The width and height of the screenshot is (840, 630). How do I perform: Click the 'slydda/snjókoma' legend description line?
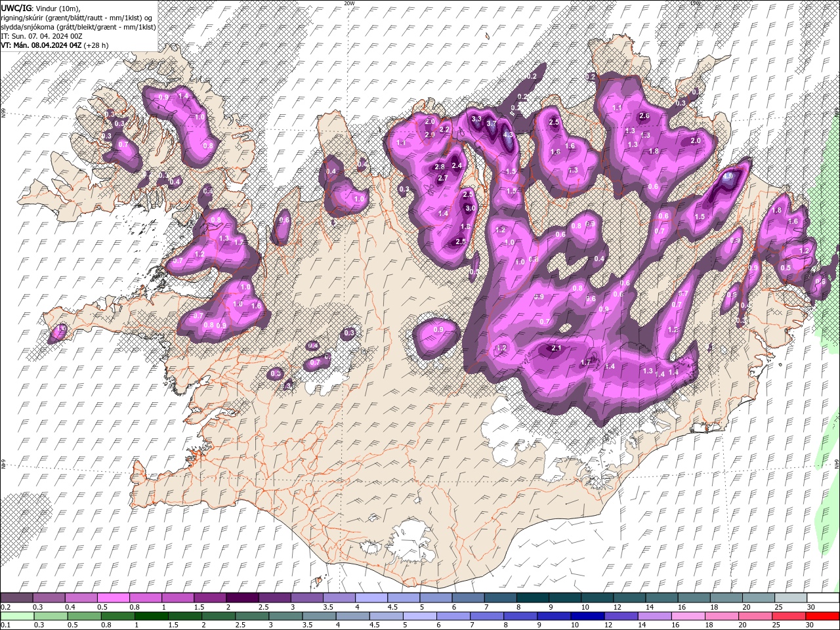pyautogui.click(x=78, y=26)
